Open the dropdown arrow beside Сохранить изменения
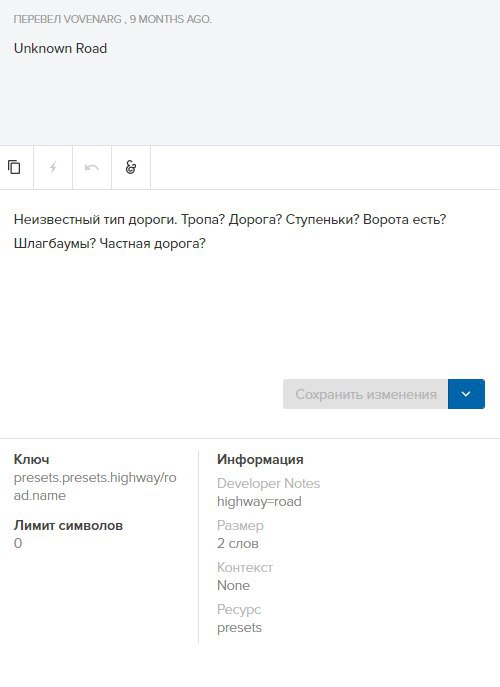Image resolution: width=500 pixels, height=687 pixels. click(x=466, y=394)
